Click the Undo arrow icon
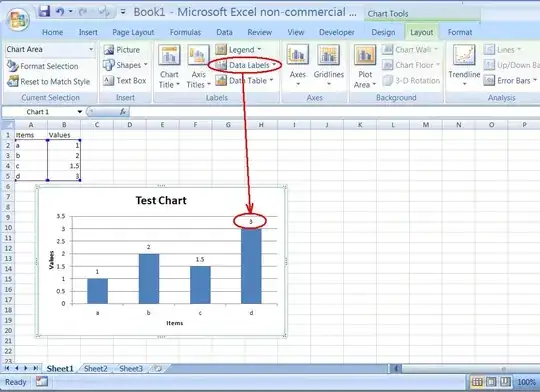Viewport: 540px width, 392px height. [x=60, y=12]
